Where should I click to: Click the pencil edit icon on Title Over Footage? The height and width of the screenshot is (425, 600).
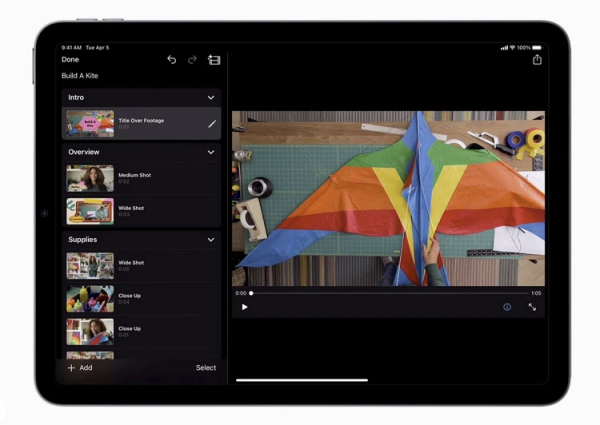pyautogui.click(x=211, y=124)
